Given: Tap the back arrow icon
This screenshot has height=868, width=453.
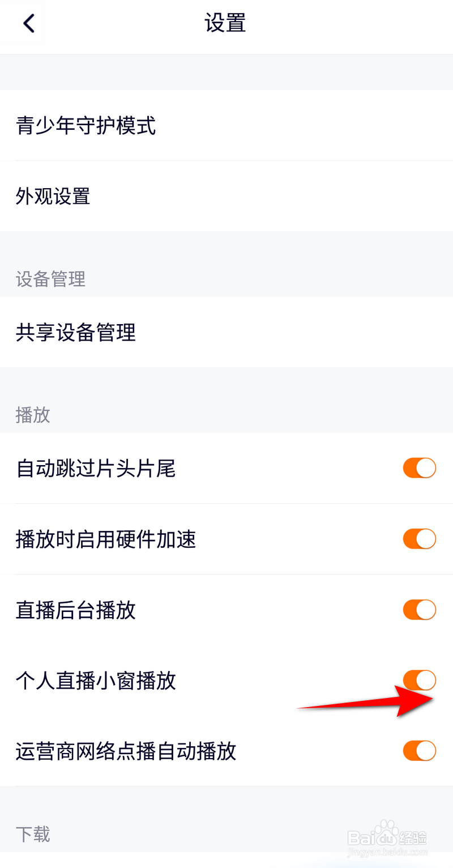Looking at the screenshot, I should [28, 24].
